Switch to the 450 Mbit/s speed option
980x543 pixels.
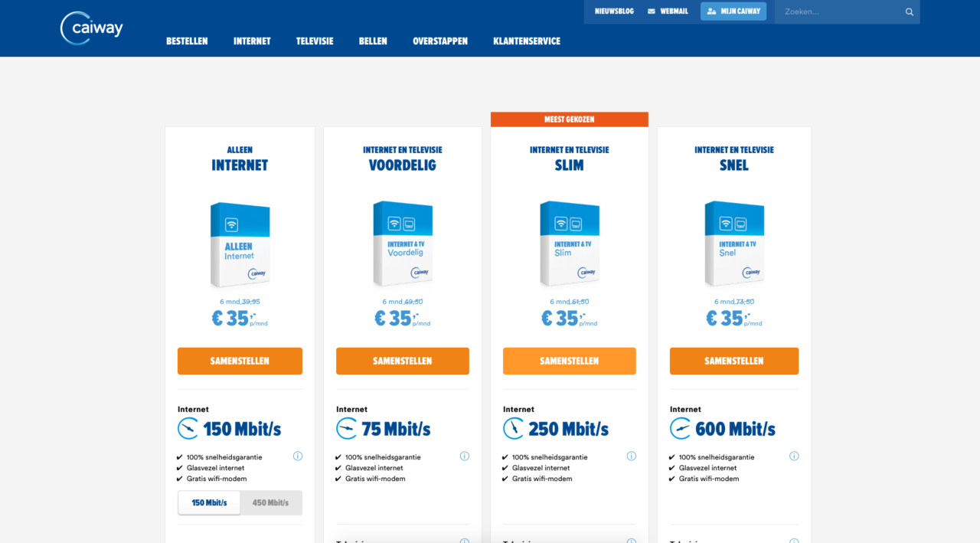pos(271,502)
